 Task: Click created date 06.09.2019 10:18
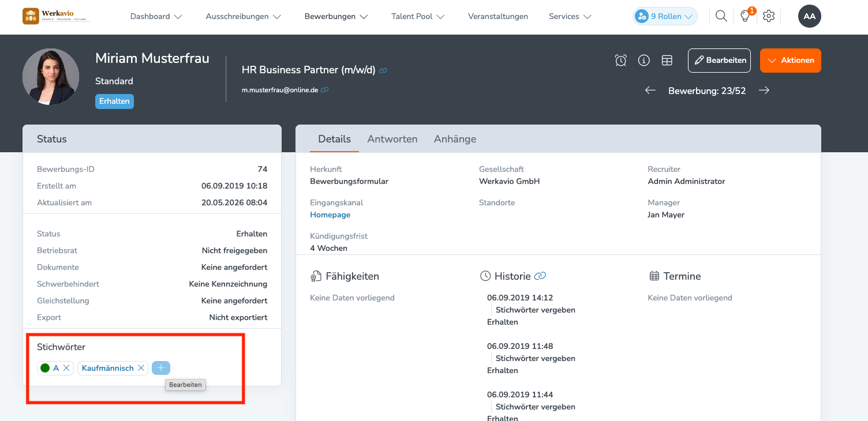click(234, 186)
